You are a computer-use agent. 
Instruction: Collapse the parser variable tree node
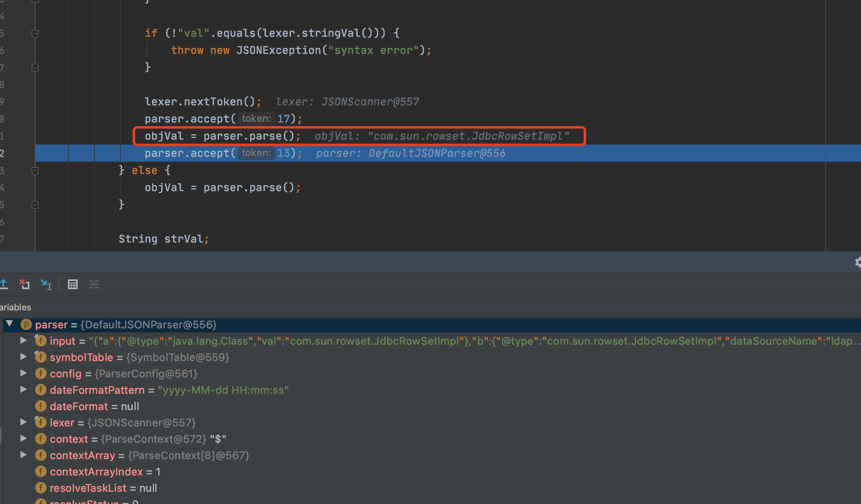click(9, 324)
